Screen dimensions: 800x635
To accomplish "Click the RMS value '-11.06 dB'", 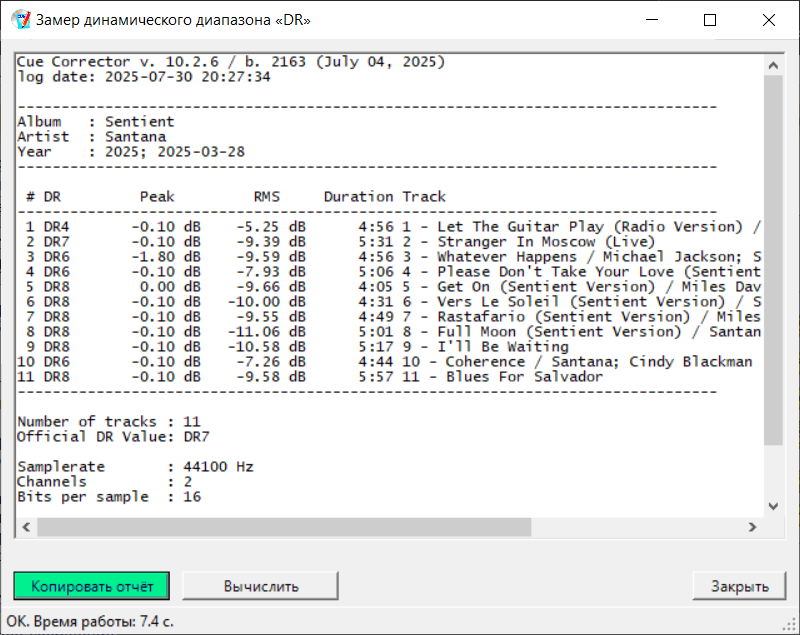I will [x=267, y=332].
